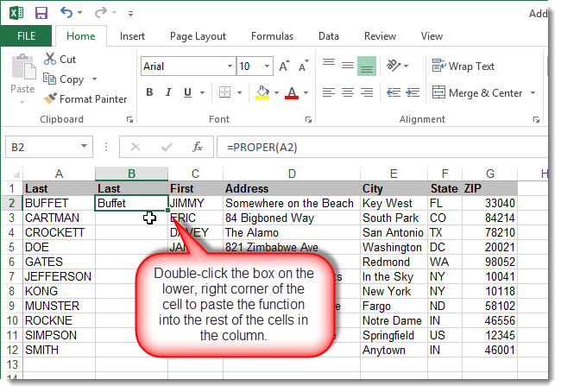
Task: Toggle underline formatting
Action: (187, 92)
